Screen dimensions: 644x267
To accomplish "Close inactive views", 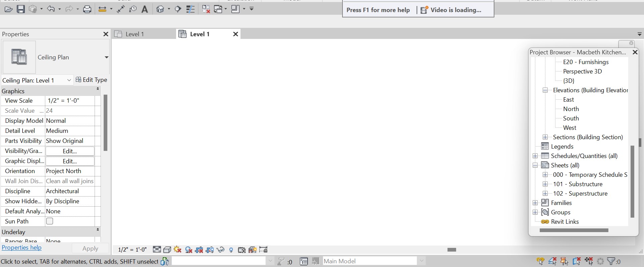I will [x=206, y=9].
